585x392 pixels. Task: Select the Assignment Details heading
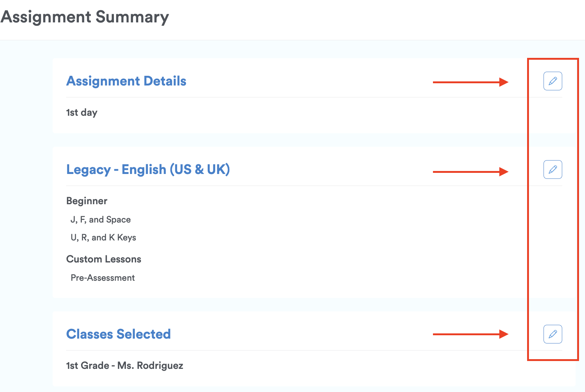coord(126,81)
